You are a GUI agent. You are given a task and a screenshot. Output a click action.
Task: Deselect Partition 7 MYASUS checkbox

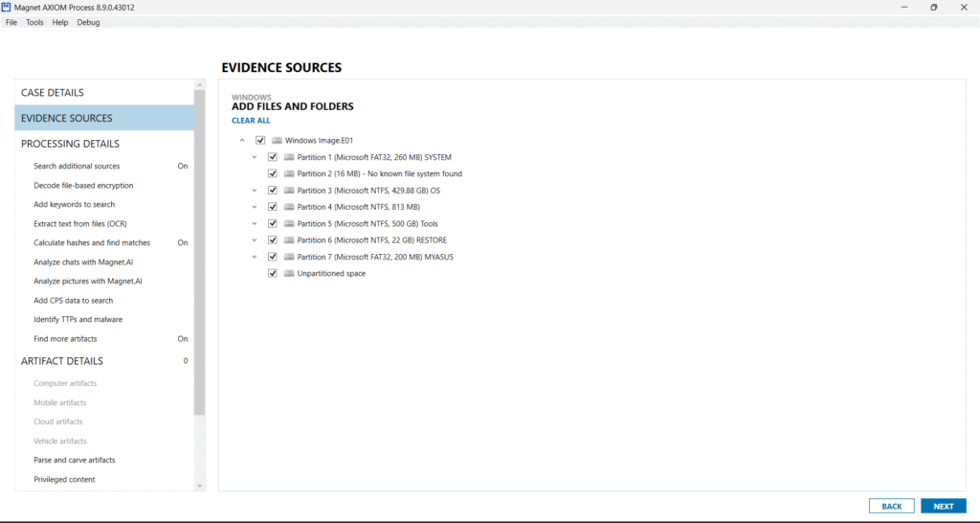point(273,257)
